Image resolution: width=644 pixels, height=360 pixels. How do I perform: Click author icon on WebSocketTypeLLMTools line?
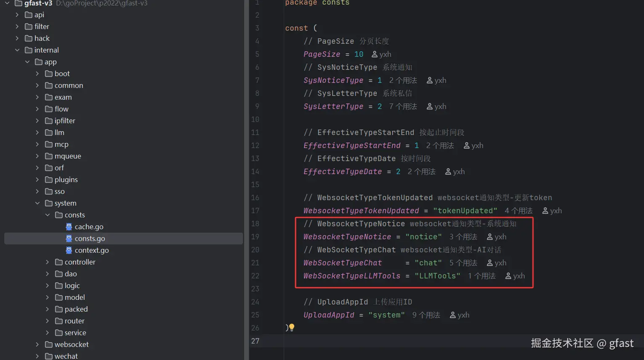tap(508, 276)
